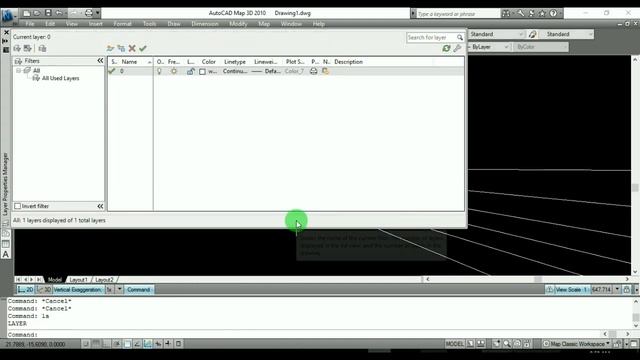
Task: Click the New Layer icon
Action: pyautogui.click(x=110, y=49)
